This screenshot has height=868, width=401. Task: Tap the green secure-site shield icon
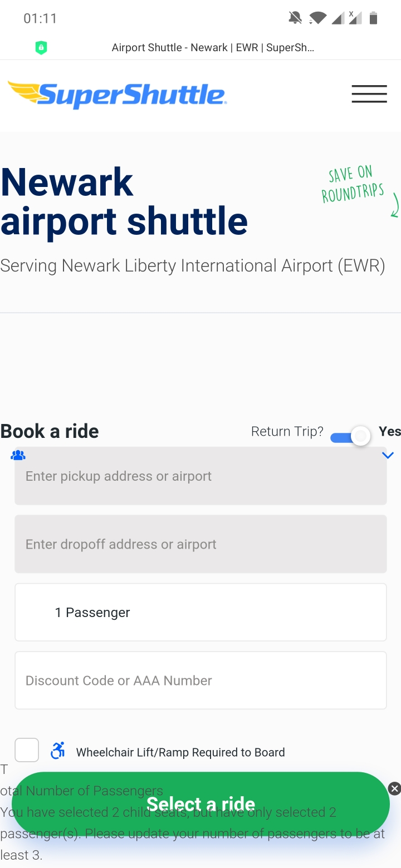click(41, 48)
